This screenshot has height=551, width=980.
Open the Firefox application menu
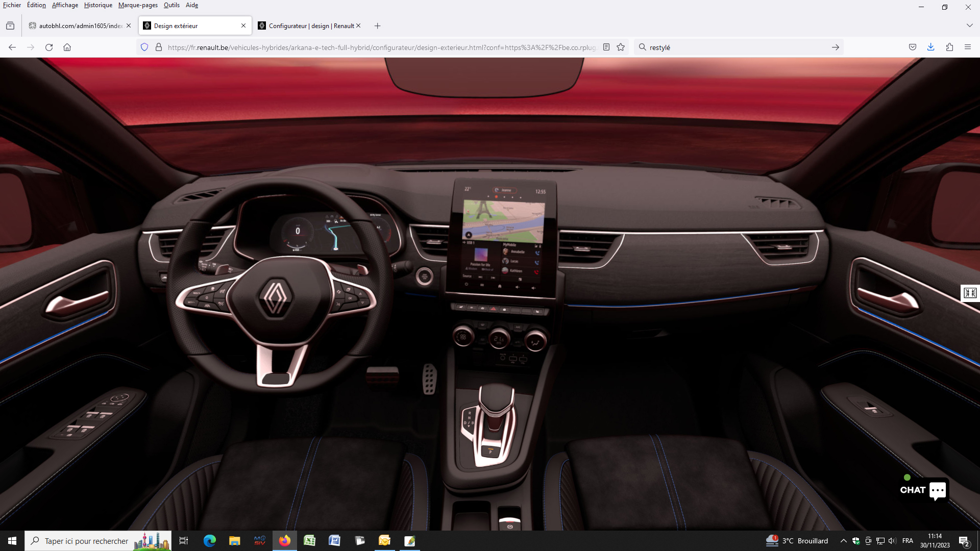968,47
